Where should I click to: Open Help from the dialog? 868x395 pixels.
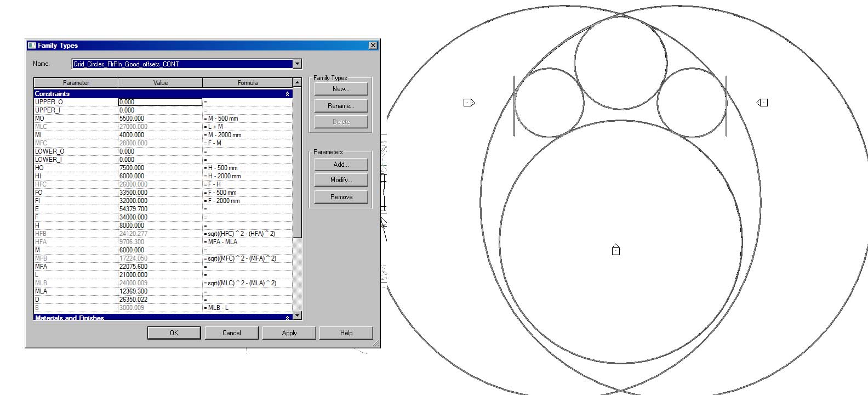point(346,333)
